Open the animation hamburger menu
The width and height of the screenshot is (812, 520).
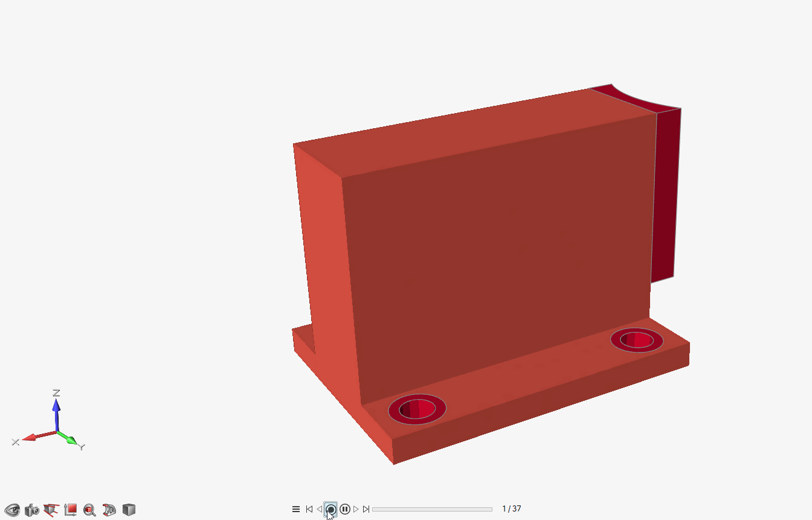pos(296,509)
